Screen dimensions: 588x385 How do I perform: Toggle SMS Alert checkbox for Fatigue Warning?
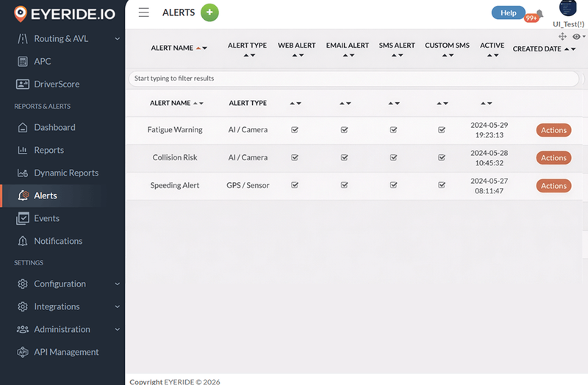[393, 130]
